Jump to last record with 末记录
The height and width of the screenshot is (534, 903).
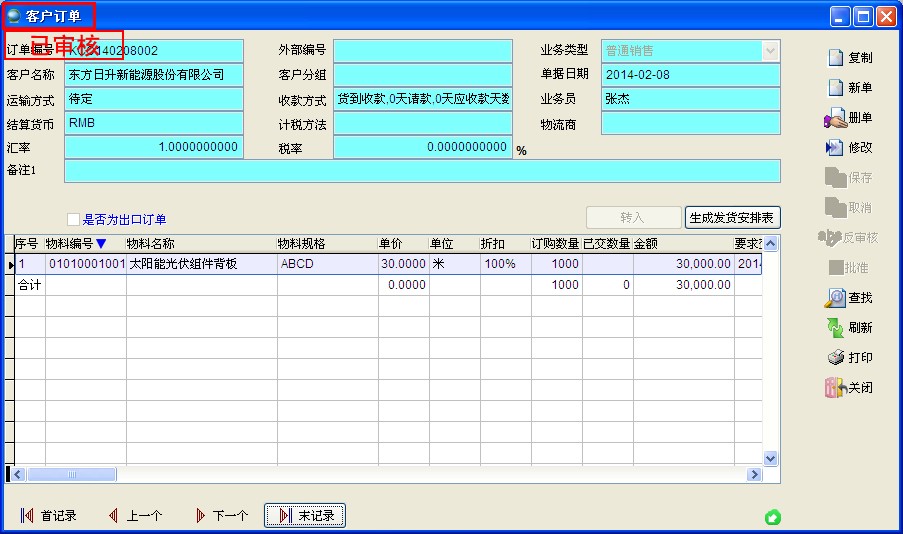pyautogui.click(x=305, y=515)
